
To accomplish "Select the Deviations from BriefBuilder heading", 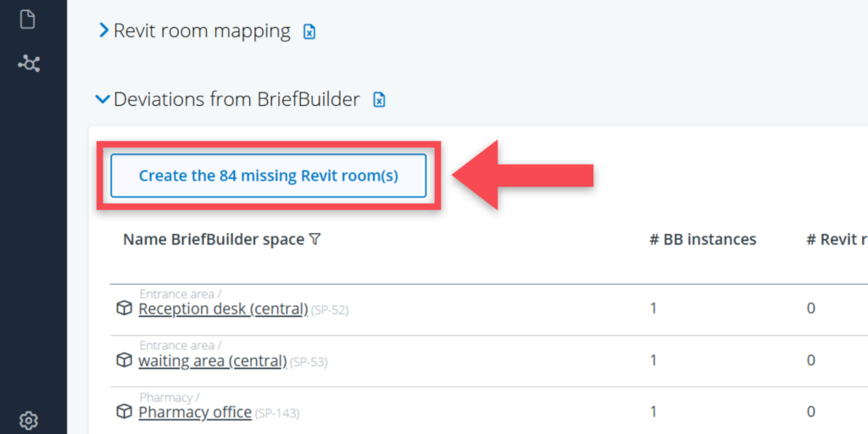I will (x=236, y=100).
